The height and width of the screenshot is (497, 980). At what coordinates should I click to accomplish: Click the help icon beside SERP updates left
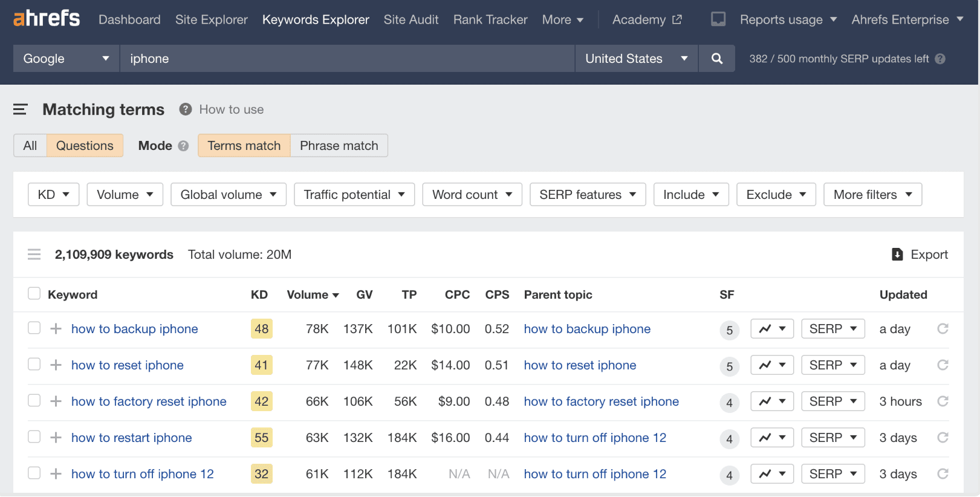coord(940,59)
